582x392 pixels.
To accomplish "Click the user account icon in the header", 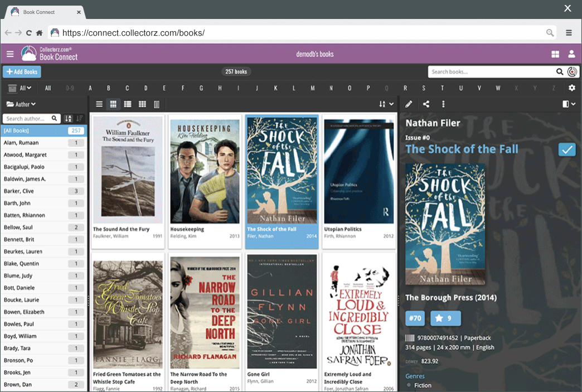I will tap(571, 54).
